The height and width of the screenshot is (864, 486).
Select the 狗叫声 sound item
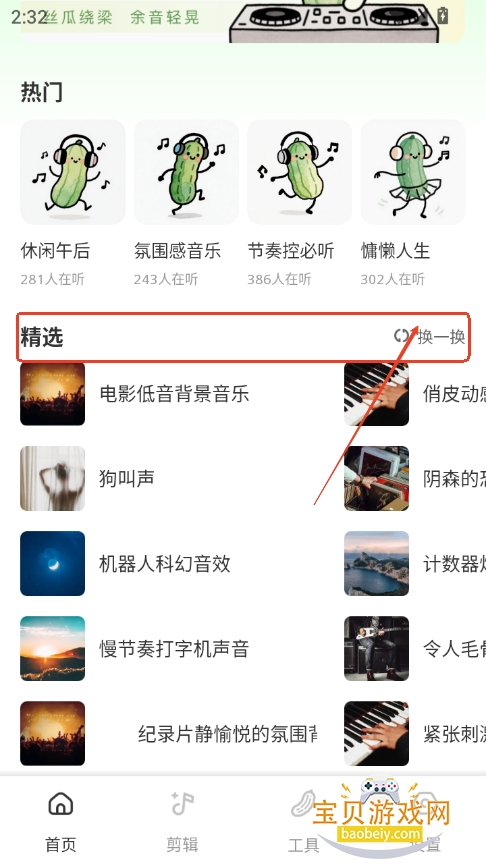(x=127, y=478)
